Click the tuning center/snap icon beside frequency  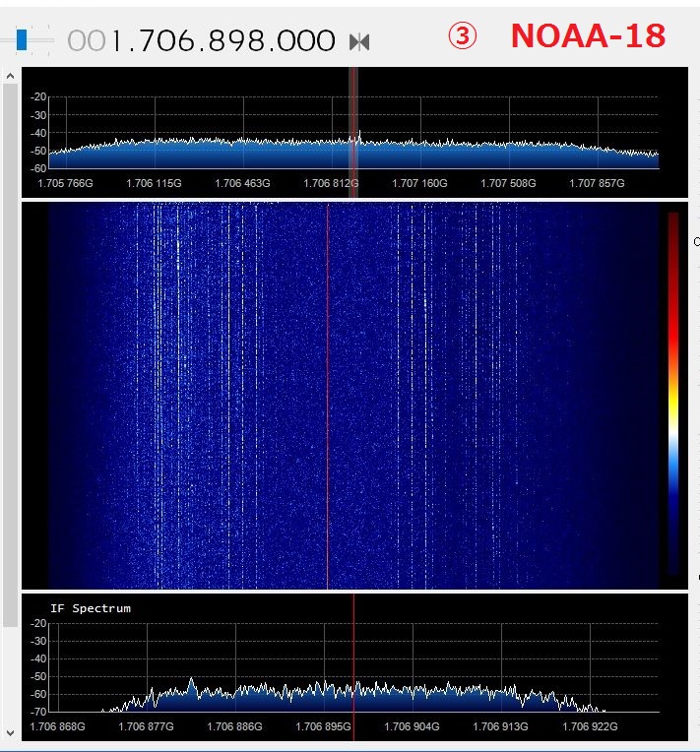(x=359, y=42)
